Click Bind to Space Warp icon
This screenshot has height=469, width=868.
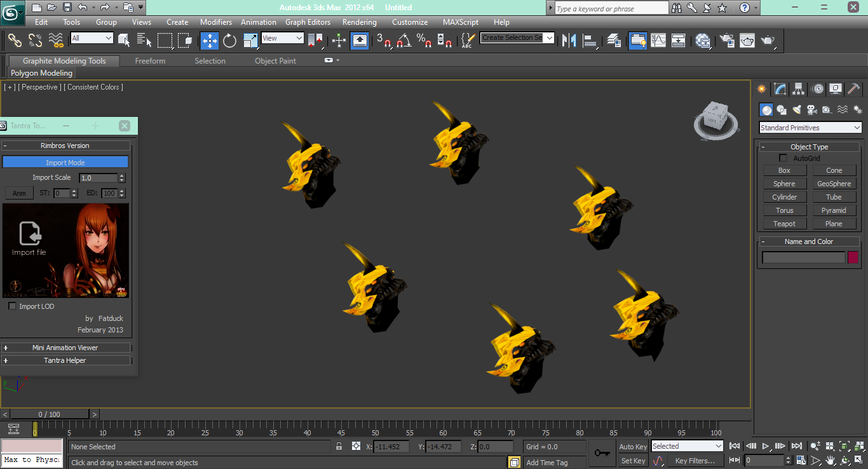[x=57, y=40]
